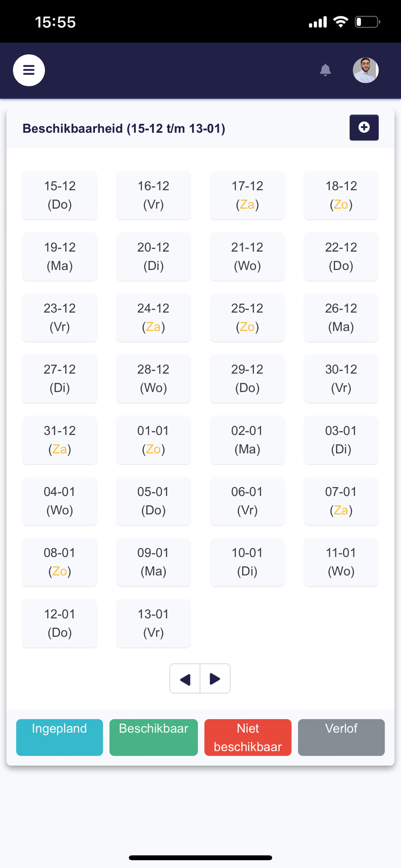Viewport: 401px width, 868px height.
Task: Select the Ingepland status legend
Action: pos(59,737)
